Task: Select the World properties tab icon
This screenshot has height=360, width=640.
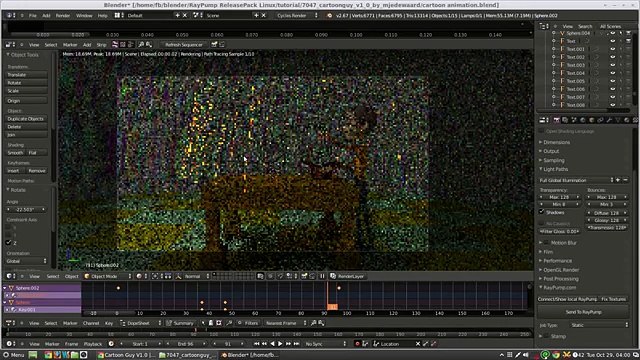Action: [x=583, y=120]
